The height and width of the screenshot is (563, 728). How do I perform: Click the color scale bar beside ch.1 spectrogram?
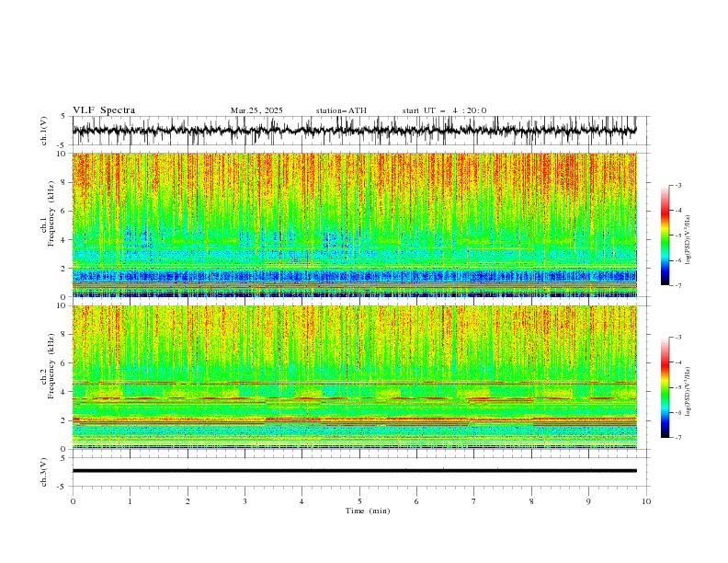point(665,236)
